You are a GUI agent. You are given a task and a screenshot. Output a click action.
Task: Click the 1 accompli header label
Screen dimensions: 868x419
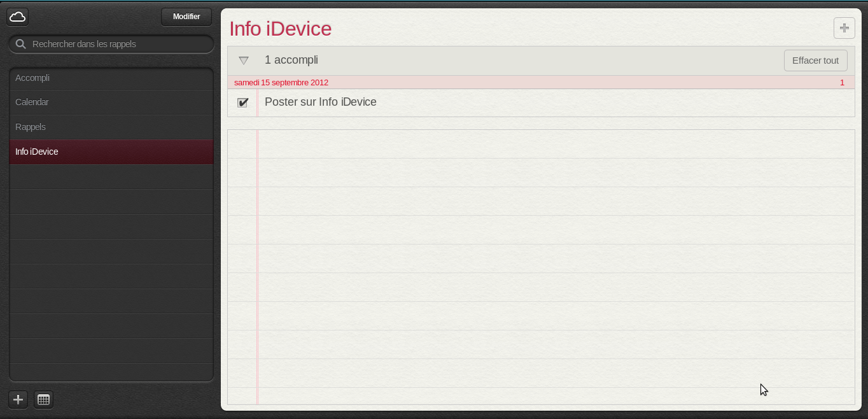tap(291, 60)
